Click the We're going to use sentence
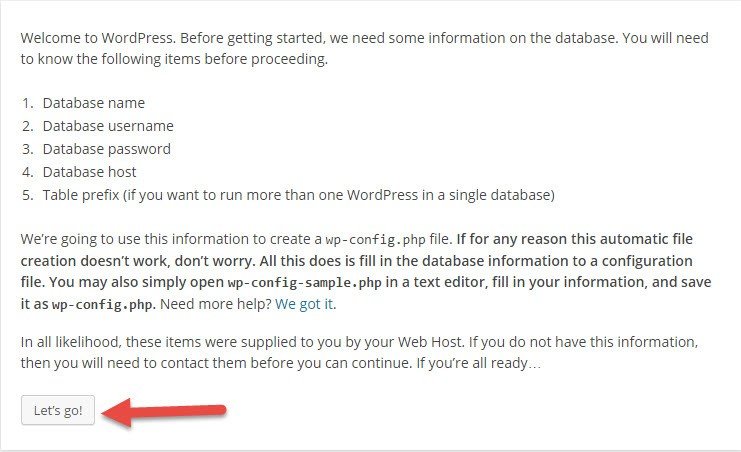 click(x=160, y=240)
